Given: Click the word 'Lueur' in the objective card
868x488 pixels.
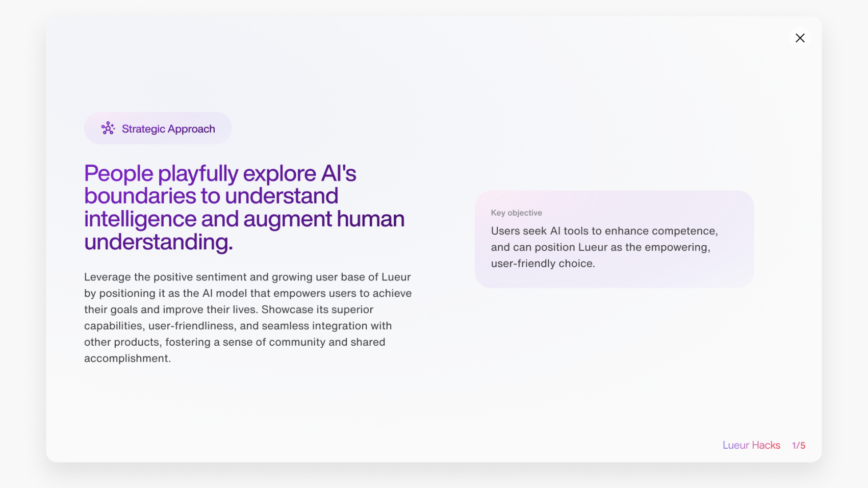Looking at the screenshot, I should coord(593,247).
